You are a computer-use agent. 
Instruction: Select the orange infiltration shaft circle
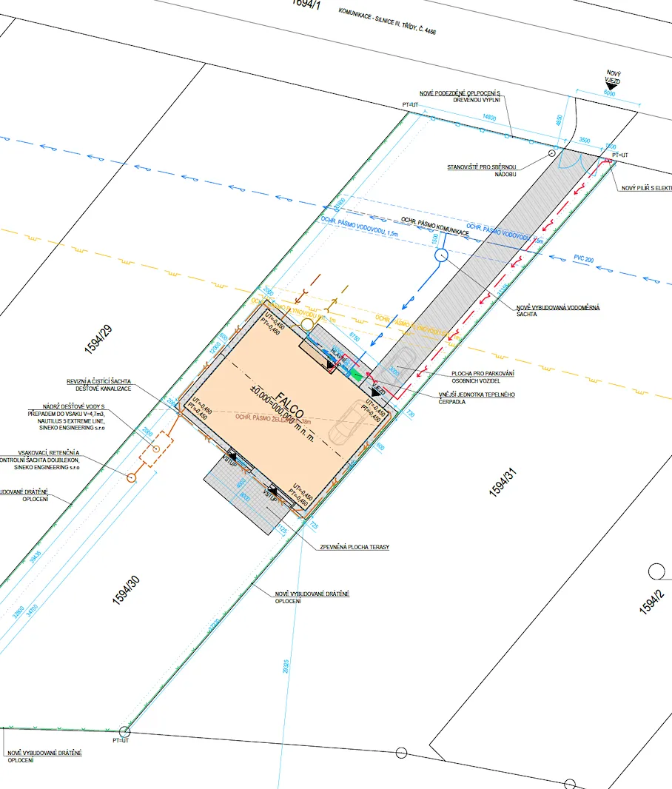click(x=131, y=478)
